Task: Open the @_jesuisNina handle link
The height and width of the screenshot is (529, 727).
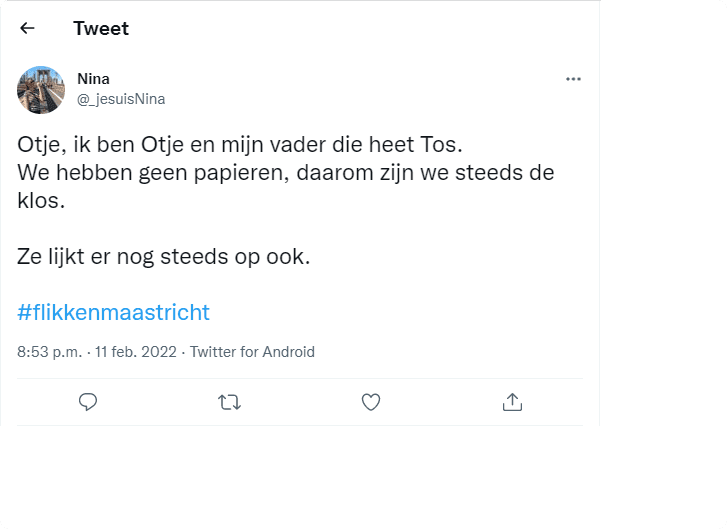Action: [121, 99]
